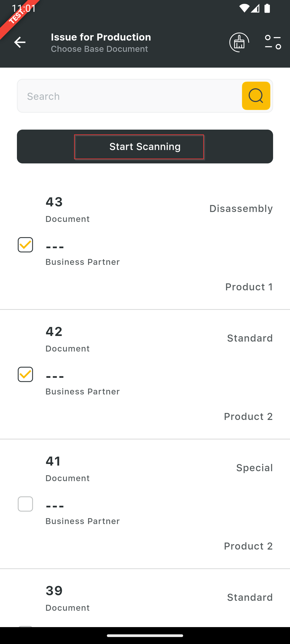Image resolution: width=290 pixels, height=644 pixels.
Task: Tap the Special type label
Action: [x=254, y=468]
